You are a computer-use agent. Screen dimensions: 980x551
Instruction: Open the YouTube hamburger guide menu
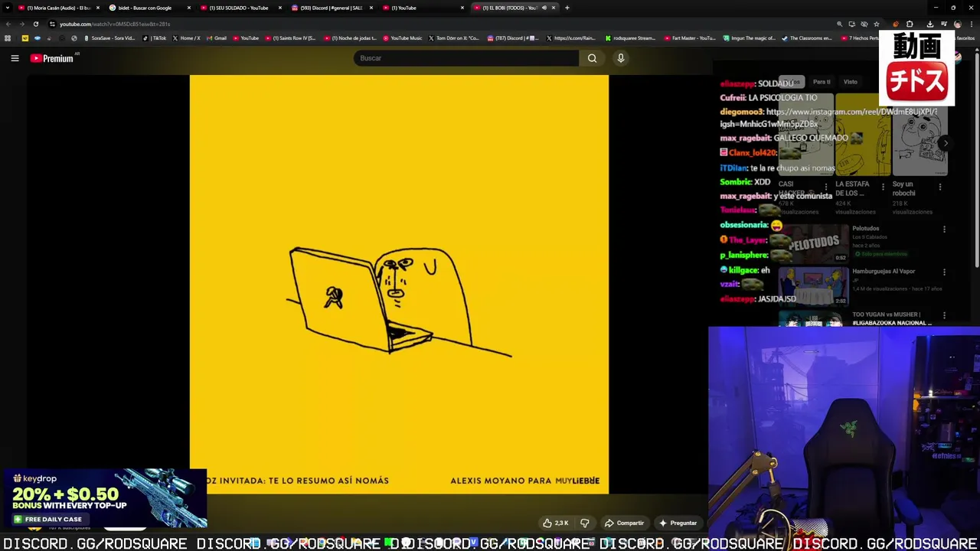click(15, 58)
